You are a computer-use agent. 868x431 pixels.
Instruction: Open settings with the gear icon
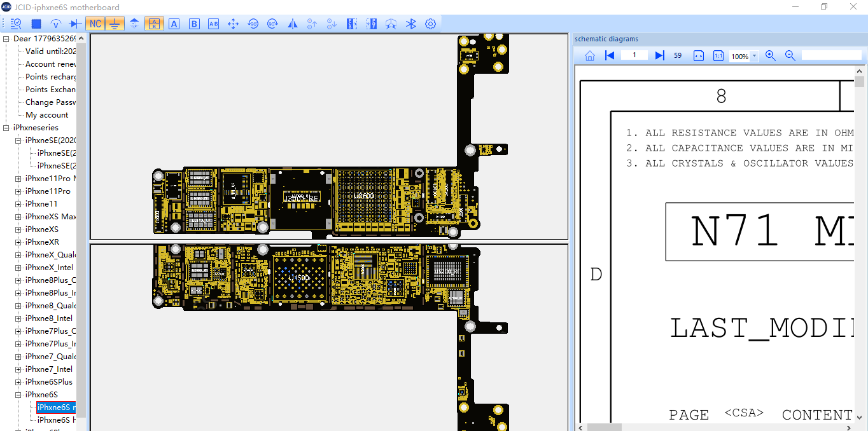(430, 24)
